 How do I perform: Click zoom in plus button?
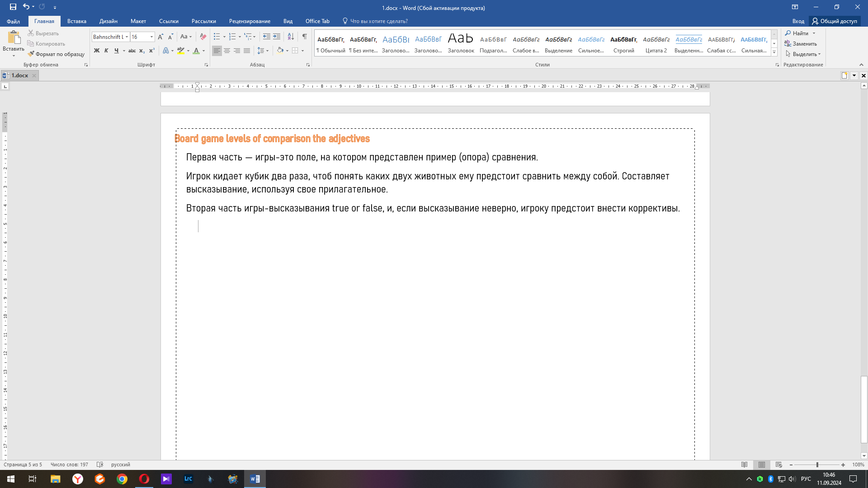pos(843,465)
